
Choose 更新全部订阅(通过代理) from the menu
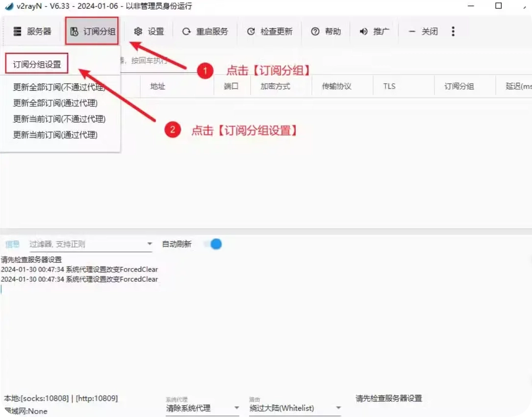(55, 103)
